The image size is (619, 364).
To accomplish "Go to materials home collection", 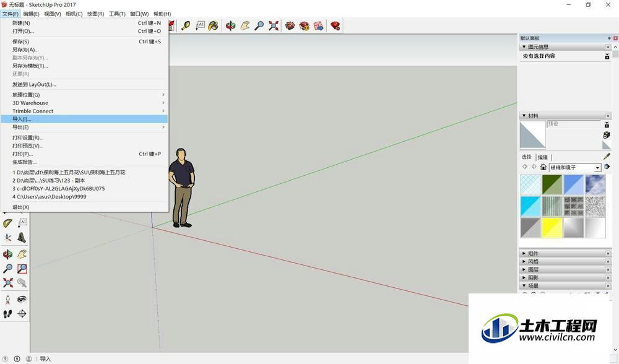I will click(543, 167).
